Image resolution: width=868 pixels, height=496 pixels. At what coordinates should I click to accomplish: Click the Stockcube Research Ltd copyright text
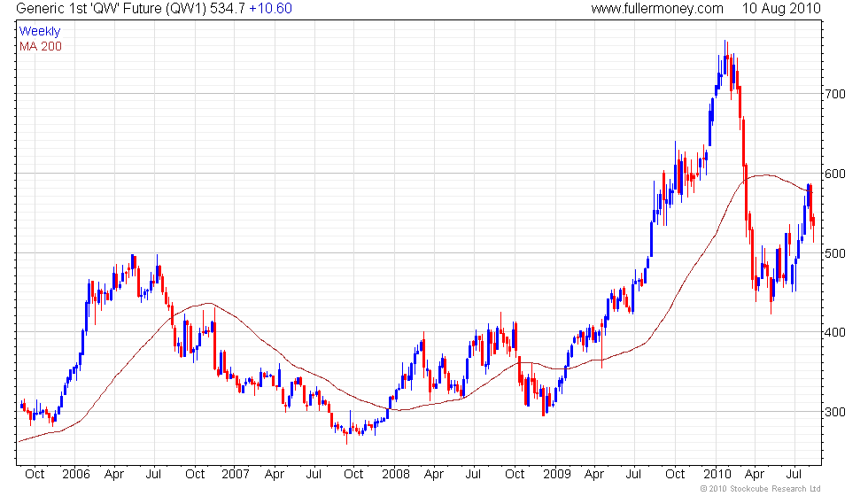(x=760, y=489)
